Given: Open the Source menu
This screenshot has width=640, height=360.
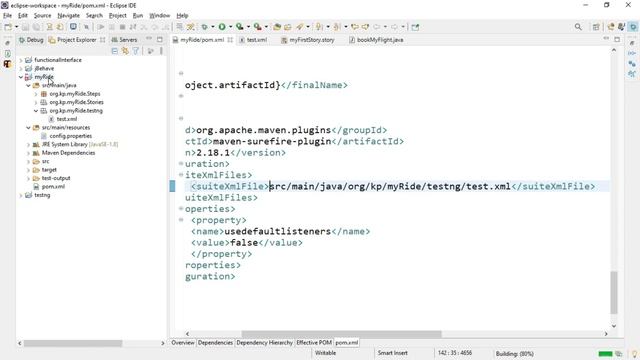Looking at the screenshot, I should click(x=42, y=16).
